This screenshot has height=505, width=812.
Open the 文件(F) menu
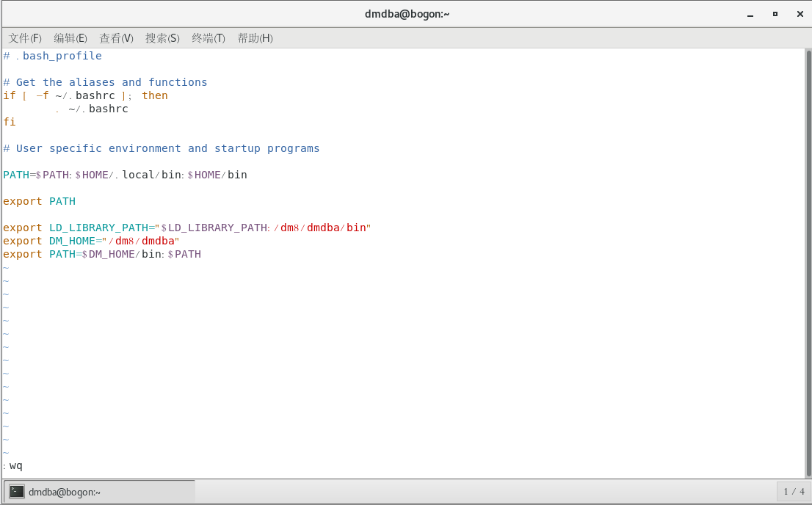pos(25,38)
